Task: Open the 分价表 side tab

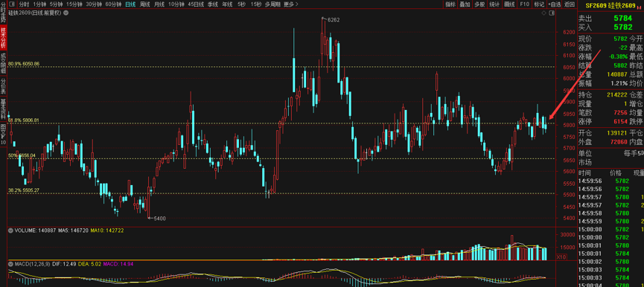Action: click(x=3, y=86)
